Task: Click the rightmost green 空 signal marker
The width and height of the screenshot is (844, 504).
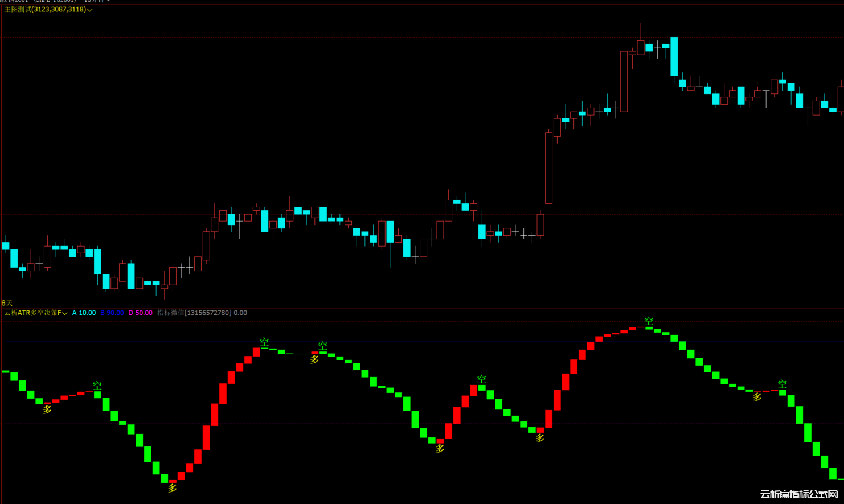Action: [x=782, y=384]
